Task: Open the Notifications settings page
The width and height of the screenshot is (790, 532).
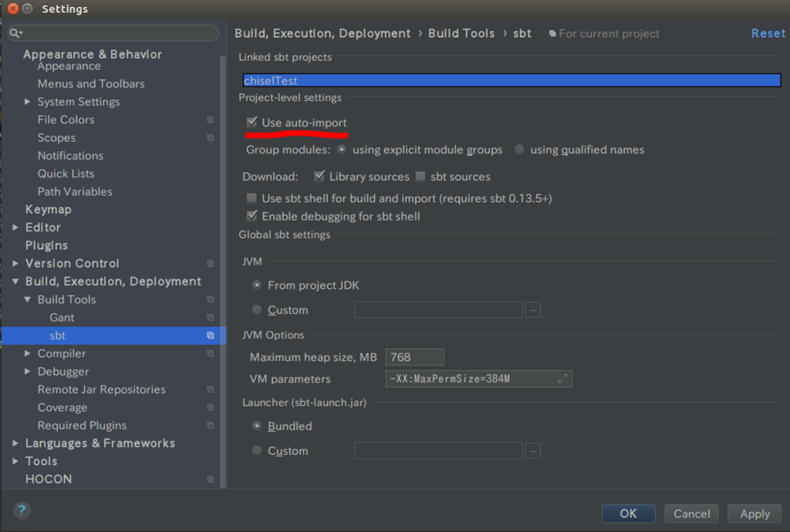Action: pyautogui.click(x=70, y=156)
